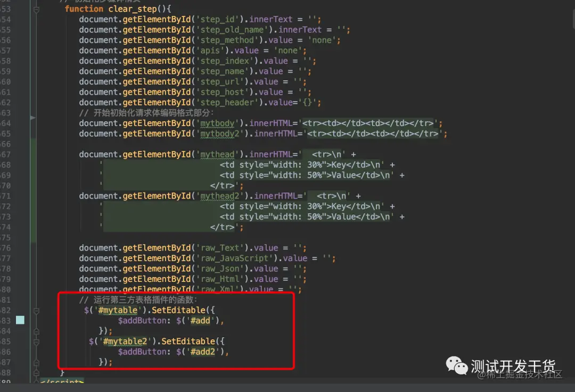Click fold end marker at function's closing brace
The height and width of the screenshot is (392, 575).
(x=36, y=373)
